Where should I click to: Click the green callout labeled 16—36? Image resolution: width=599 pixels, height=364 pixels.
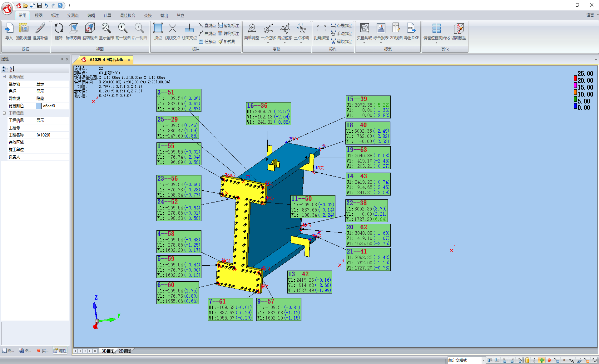(268, 113)
